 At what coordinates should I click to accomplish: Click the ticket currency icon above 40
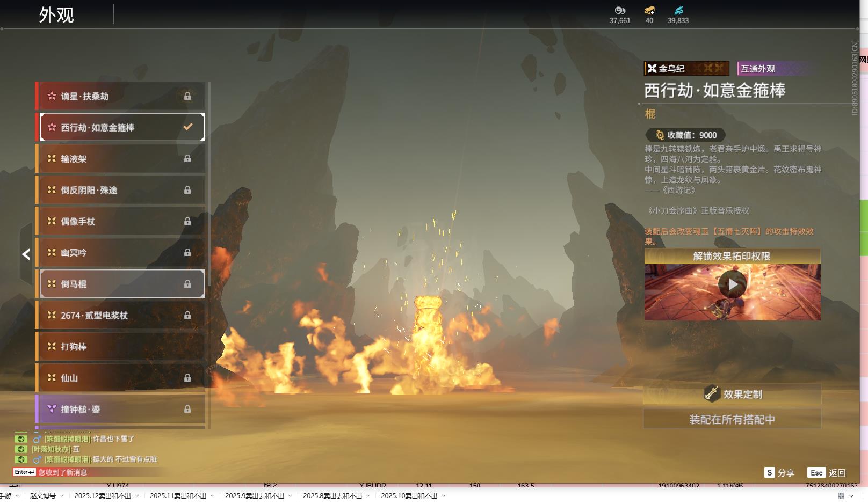tap(649, 10)
